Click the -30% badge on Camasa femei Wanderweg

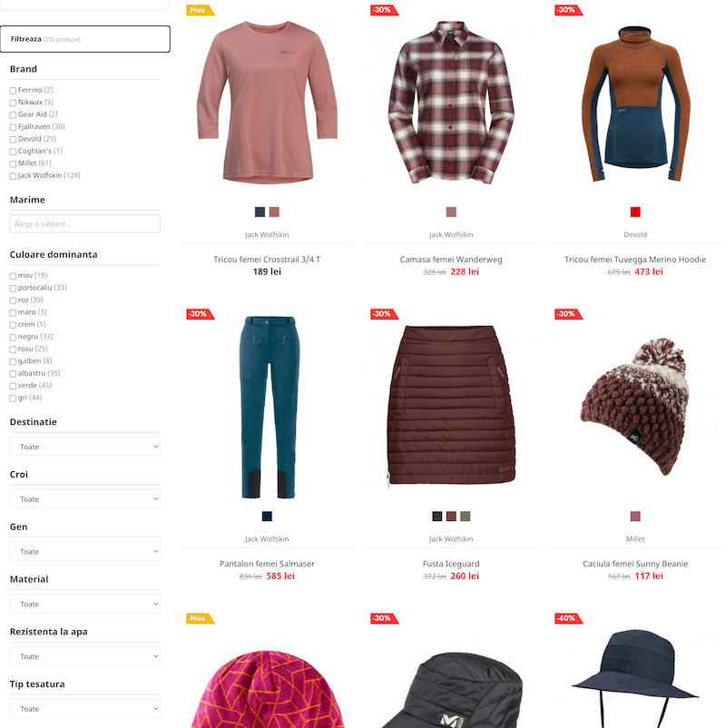click(385, 10)
